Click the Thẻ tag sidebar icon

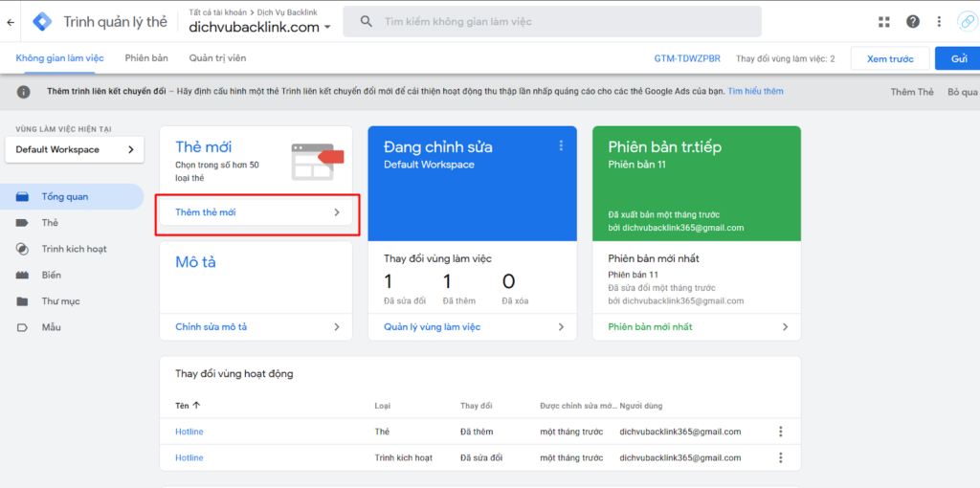pos(23,223)
